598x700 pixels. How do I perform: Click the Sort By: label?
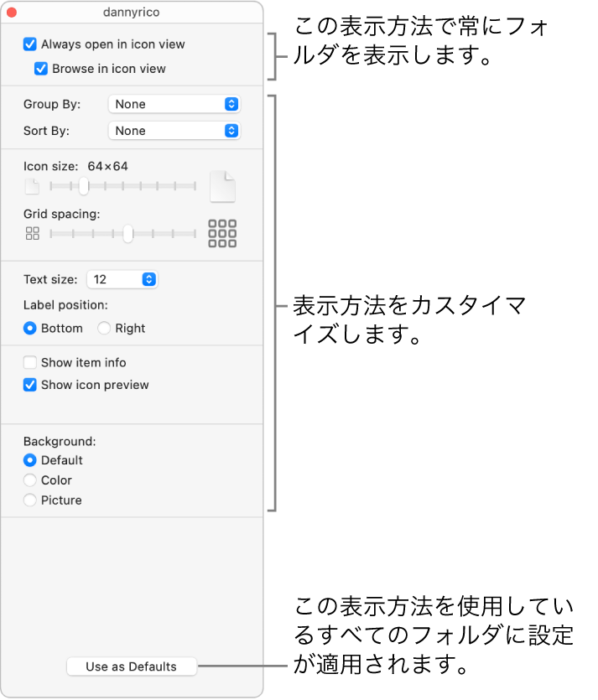click(x=46, y=131)
